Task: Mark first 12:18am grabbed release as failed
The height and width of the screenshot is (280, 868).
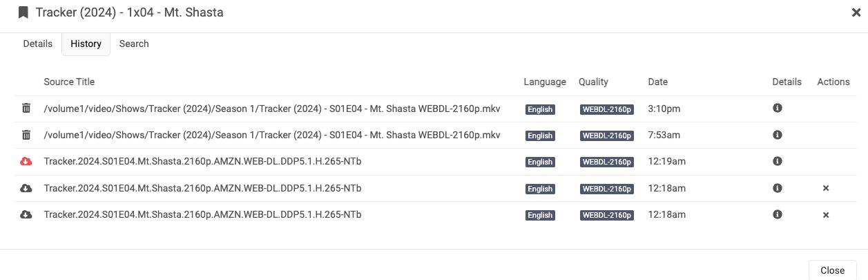Action: 826,188
